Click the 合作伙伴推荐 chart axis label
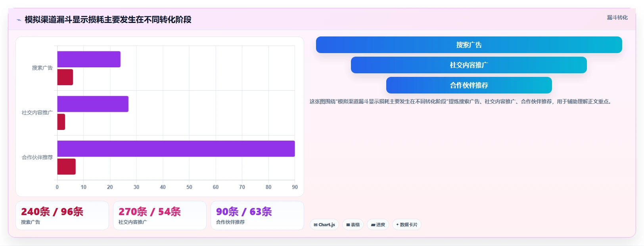The width and height of the screenshot is (644, 246). (37, 158)
